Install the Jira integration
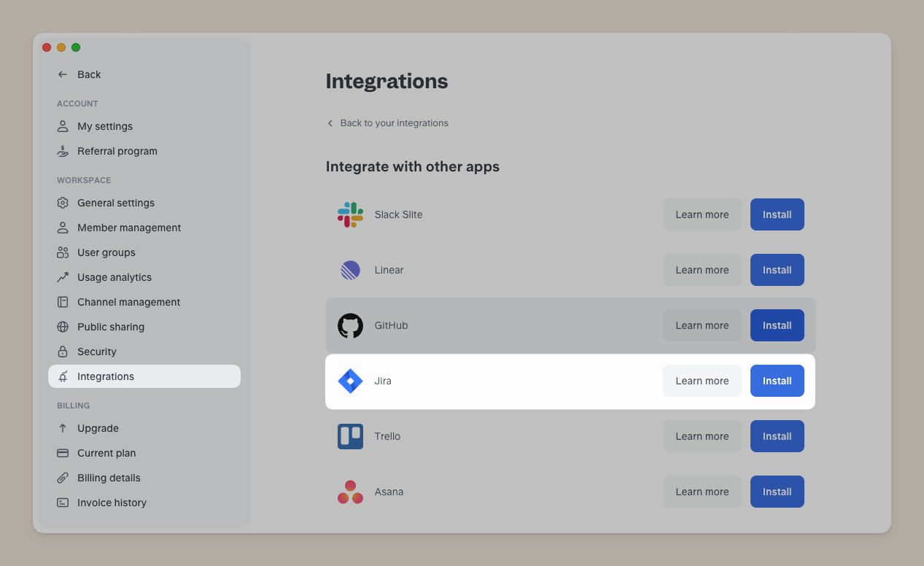924x566 pixels. coord(777,381)
